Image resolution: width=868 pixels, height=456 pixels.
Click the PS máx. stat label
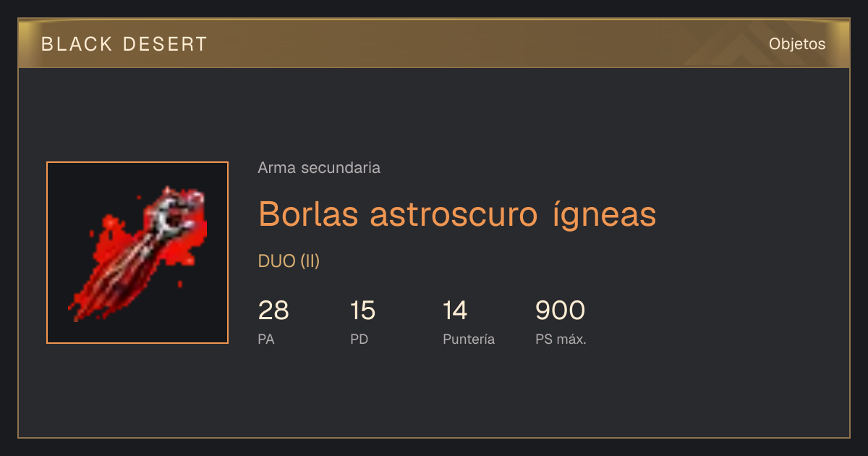click(x=561, y=339)
